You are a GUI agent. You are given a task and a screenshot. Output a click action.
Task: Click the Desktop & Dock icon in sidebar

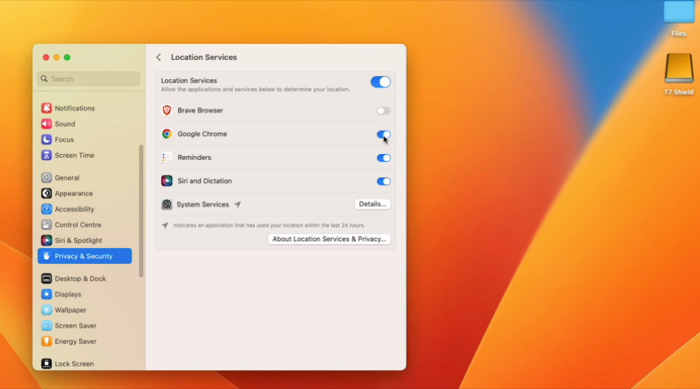(46, 278)
